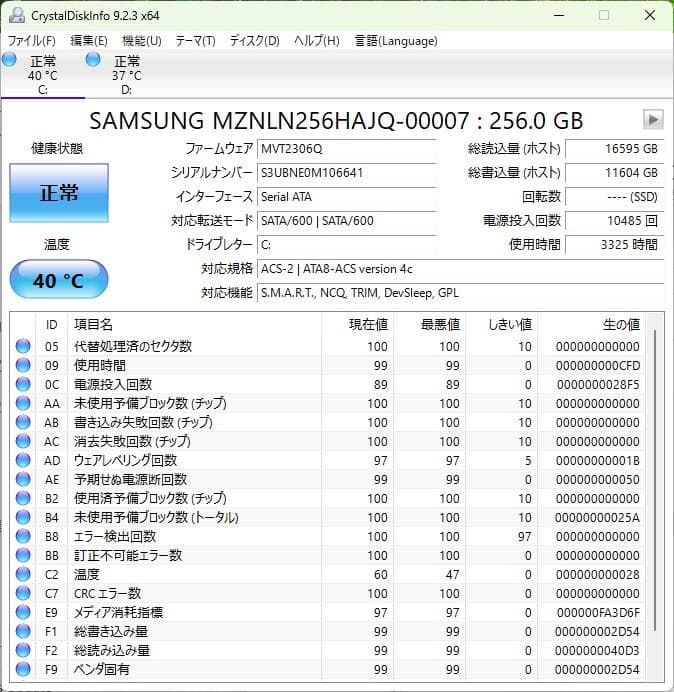Click rotation rate value ---- (SSD)
674x692 pixels.
[x=614, y=196]
